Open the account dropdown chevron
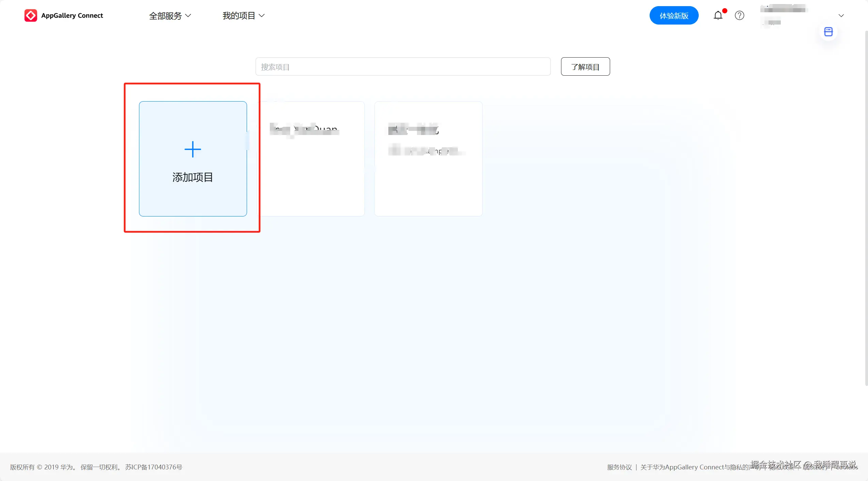This screenshot has width=868, height=481. [841, 16]
